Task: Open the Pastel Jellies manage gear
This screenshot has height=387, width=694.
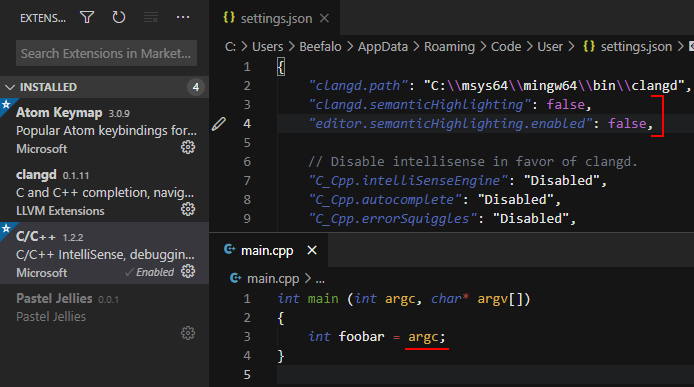Action: [x=188, y=333]
